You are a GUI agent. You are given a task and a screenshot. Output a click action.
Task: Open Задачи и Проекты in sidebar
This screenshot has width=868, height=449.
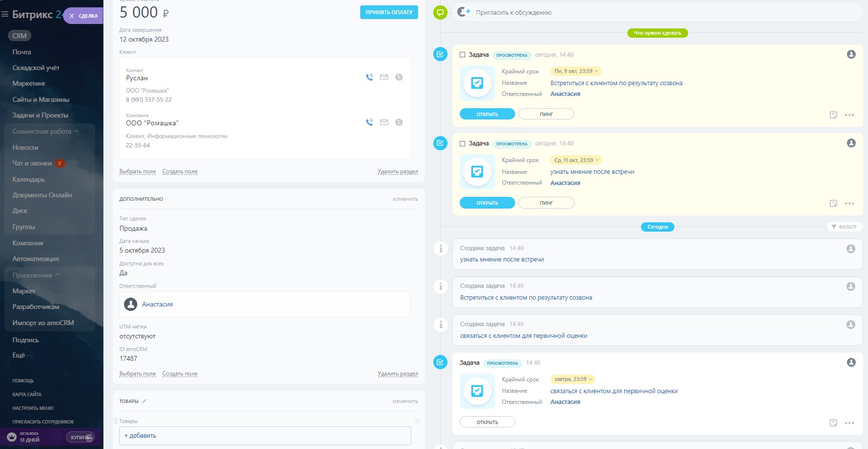pyautogui.click(x=40, y=116)
